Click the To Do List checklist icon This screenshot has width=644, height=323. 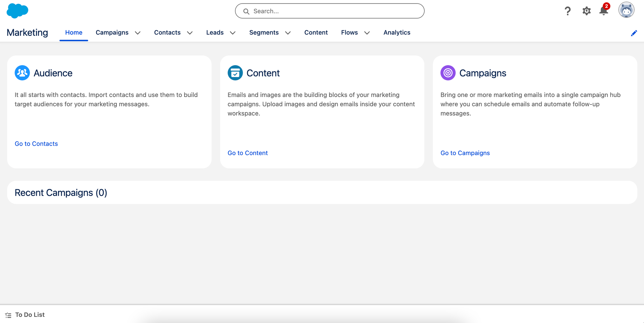click(8, 315)
